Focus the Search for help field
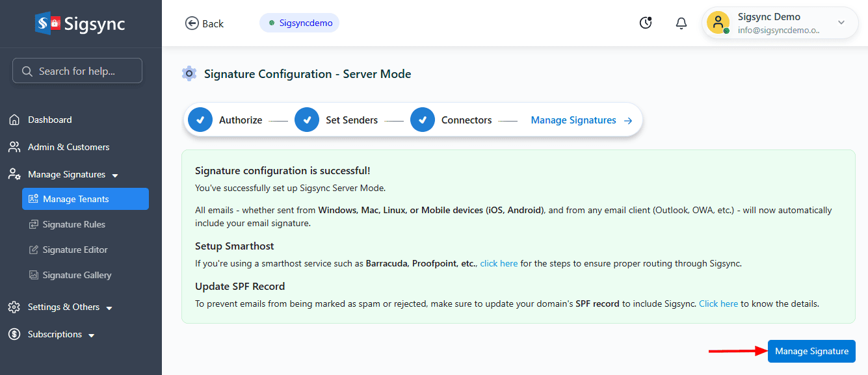The width and height of the screenshot is (868, 375). pyautogui.click(x=77, y=71)
